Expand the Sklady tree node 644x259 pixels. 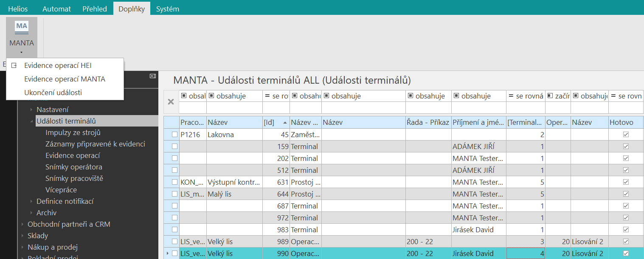pos(22,236)
